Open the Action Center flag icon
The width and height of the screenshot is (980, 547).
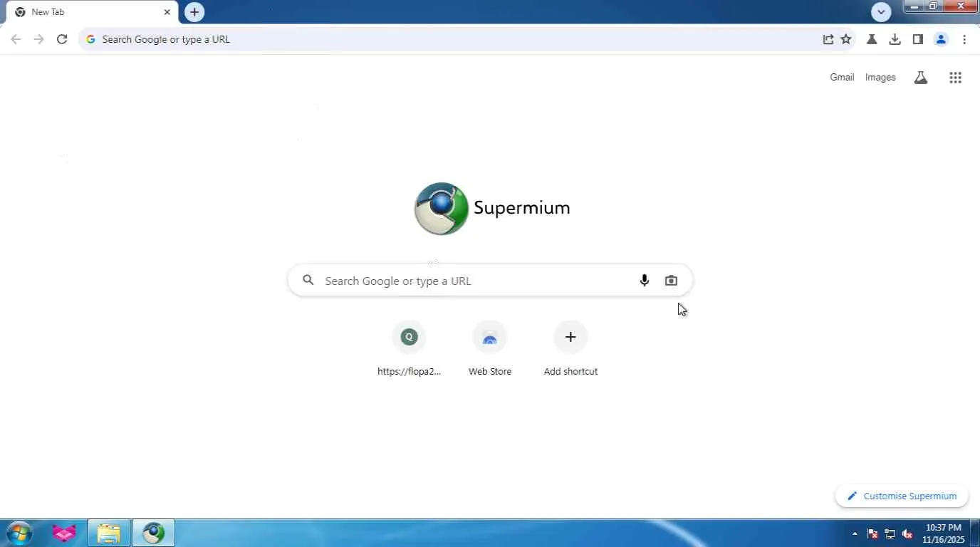click(x=872, y=533)
